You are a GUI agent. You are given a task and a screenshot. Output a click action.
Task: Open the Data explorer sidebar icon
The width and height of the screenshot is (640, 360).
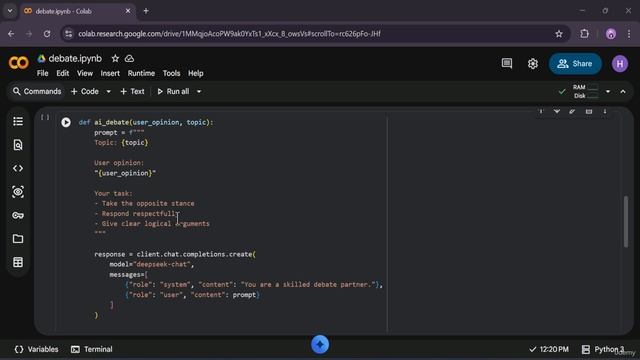(18, 192)
